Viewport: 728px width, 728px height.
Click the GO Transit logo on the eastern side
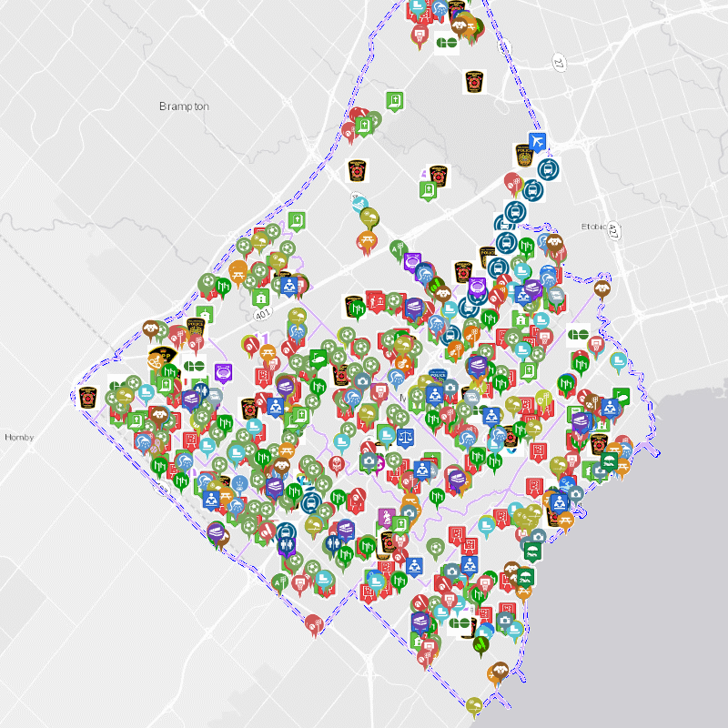point(578,335)
